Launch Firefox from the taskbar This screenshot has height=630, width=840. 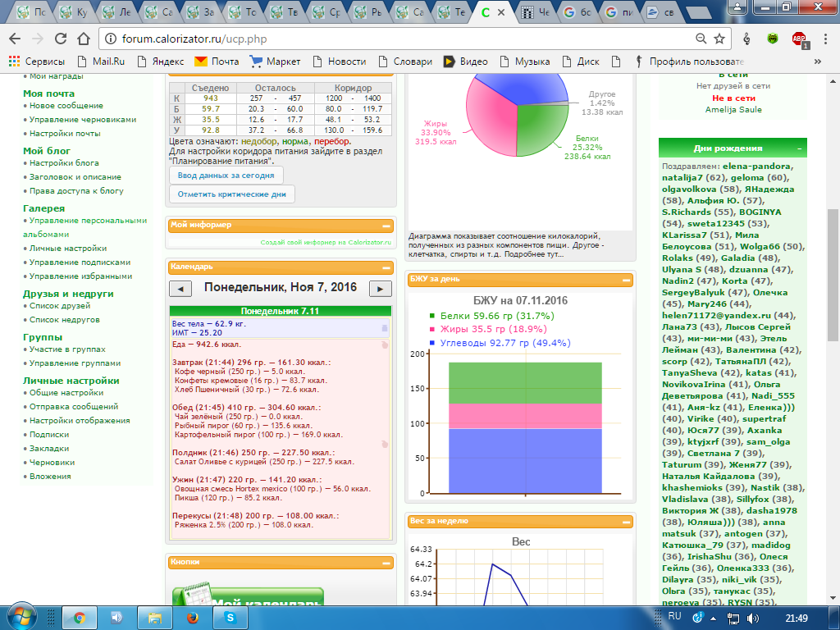pos(192,619)
